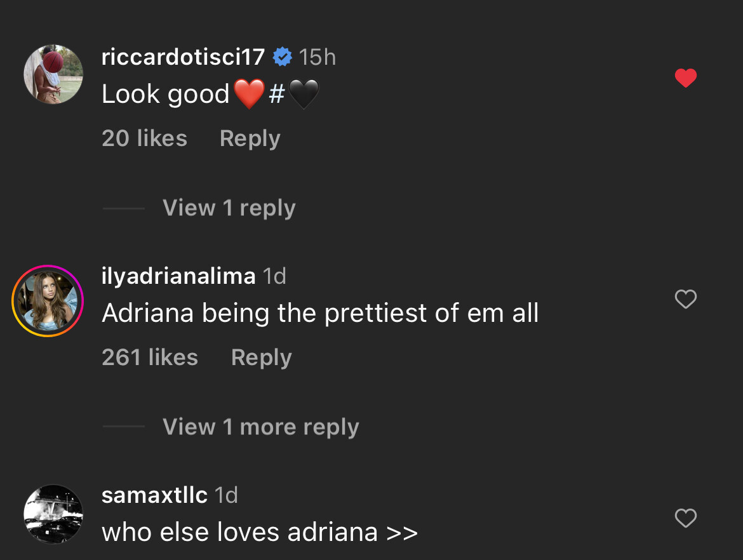This screenshot has width=743, height=560.
Task: Unlike riccardotisci17's comment via red heart
Action: tap(686, 78)
